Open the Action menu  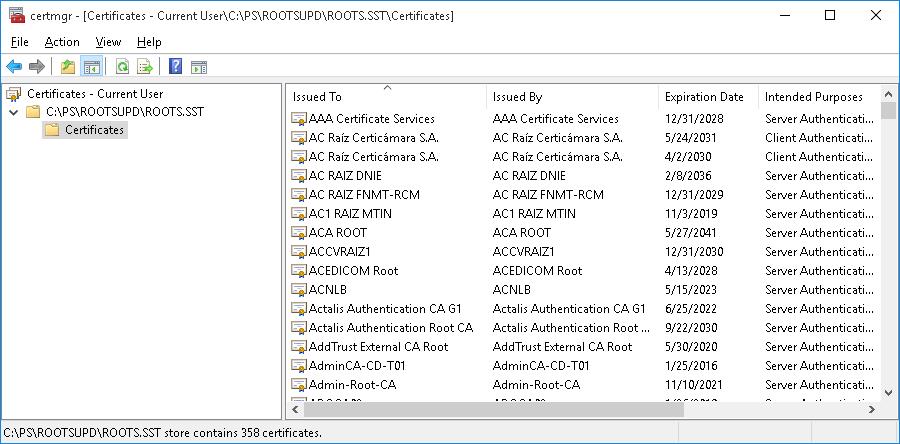62,42
